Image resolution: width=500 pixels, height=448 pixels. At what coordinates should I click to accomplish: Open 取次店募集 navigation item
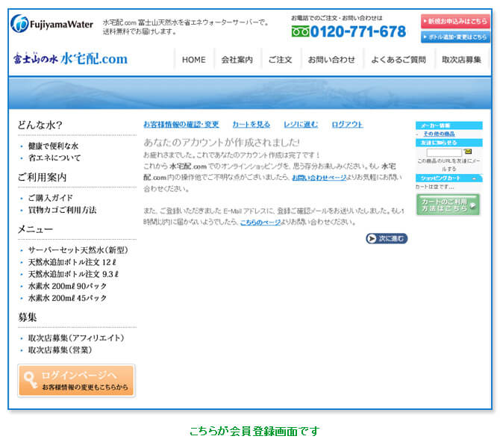point(461,60)
